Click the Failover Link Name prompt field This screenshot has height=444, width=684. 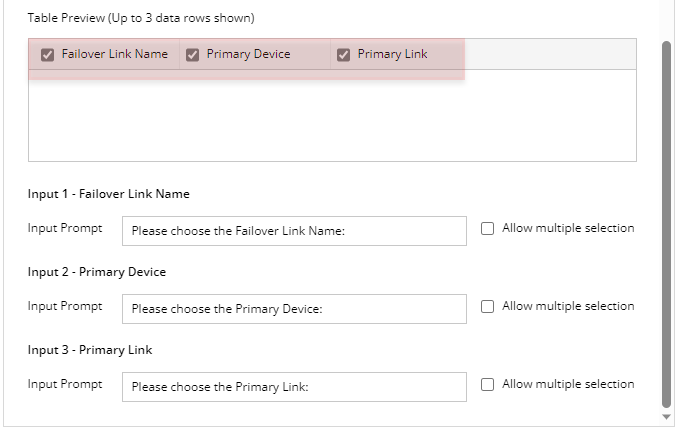pyautogui.click(x=294, y=231)
